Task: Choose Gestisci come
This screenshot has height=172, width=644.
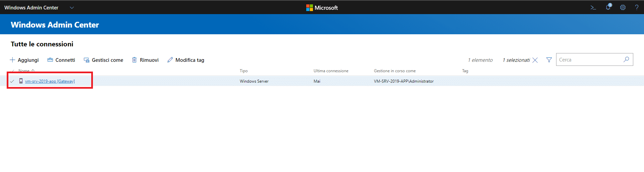Action: click(x=103, y=60)
